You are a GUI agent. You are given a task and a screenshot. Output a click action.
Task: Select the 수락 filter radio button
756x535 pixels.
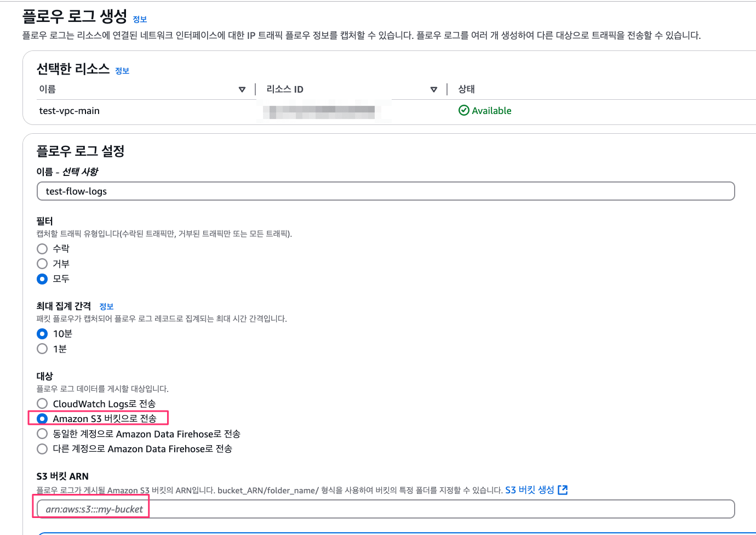pyautogui.click(x=42, y=249)
